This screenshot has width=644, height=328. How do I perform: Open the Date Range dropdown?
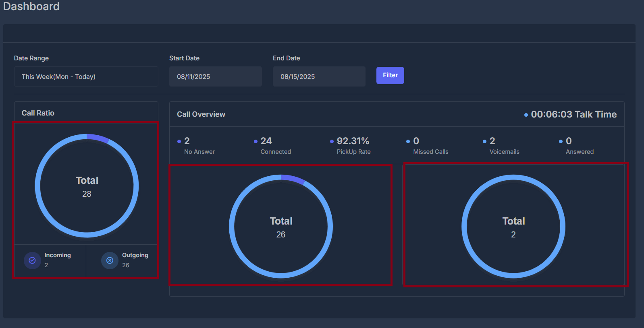pyautogui.click(x=86, y=76)
